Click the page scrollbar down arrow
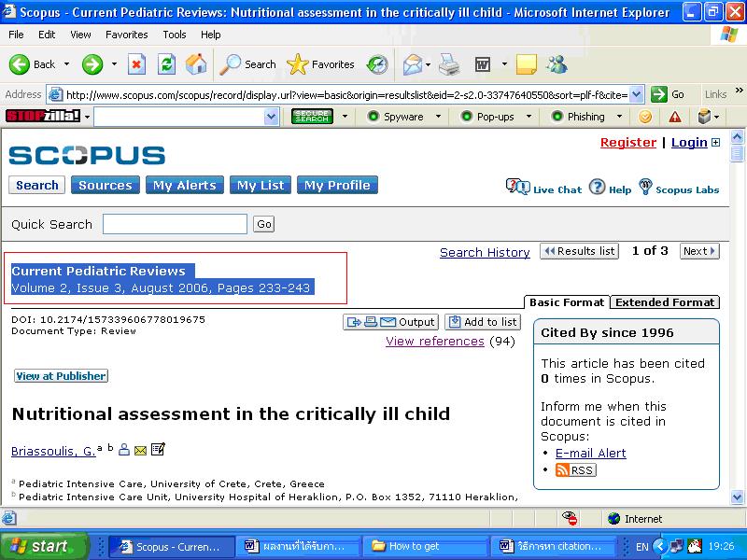Image resolution: width=747 pixels, height=560 pixels. tap(737, 497)
